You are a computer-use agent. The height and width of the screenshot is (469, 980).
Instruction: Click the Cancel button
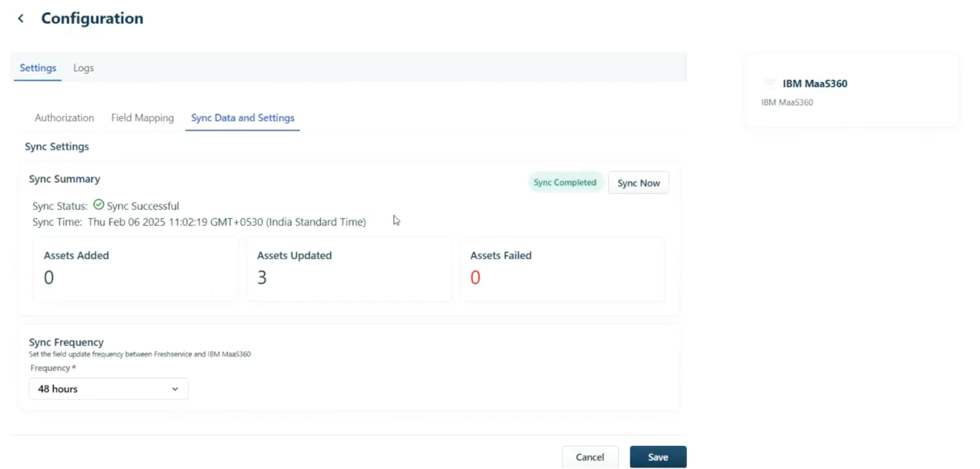pyautogui.click(x=590, y=457)
